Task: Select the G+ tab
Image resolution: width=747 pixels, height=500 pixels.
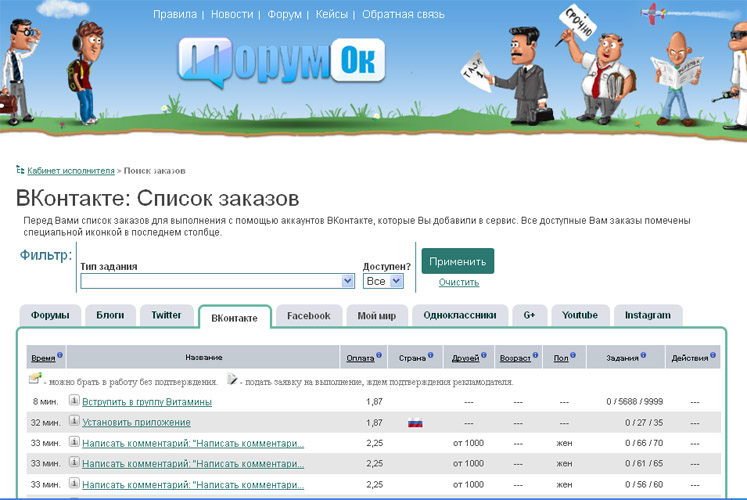Action: 529,315
